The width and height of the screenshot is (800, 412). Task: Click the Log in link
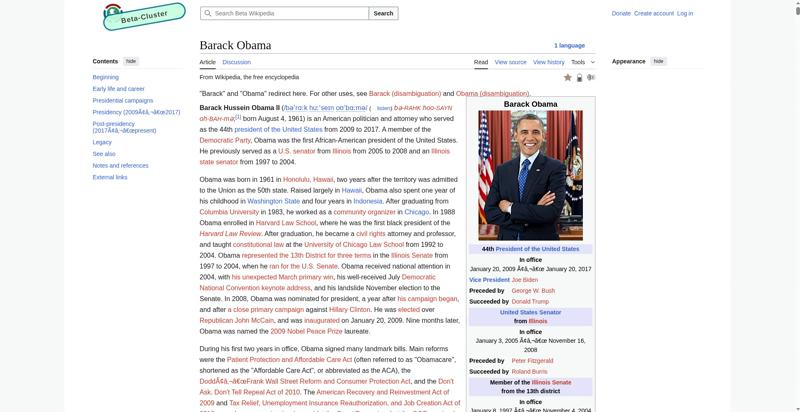(x=685, y=13)
